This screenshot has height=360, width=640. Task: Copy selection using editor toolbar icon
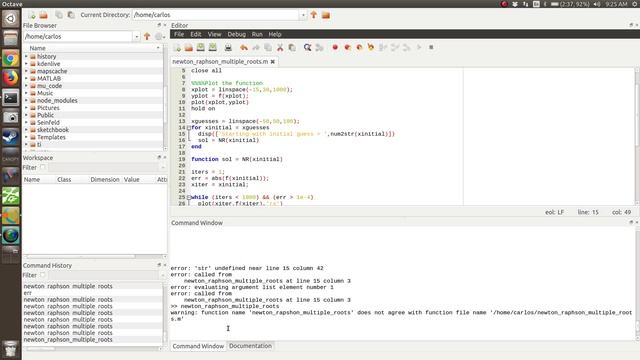268,47
